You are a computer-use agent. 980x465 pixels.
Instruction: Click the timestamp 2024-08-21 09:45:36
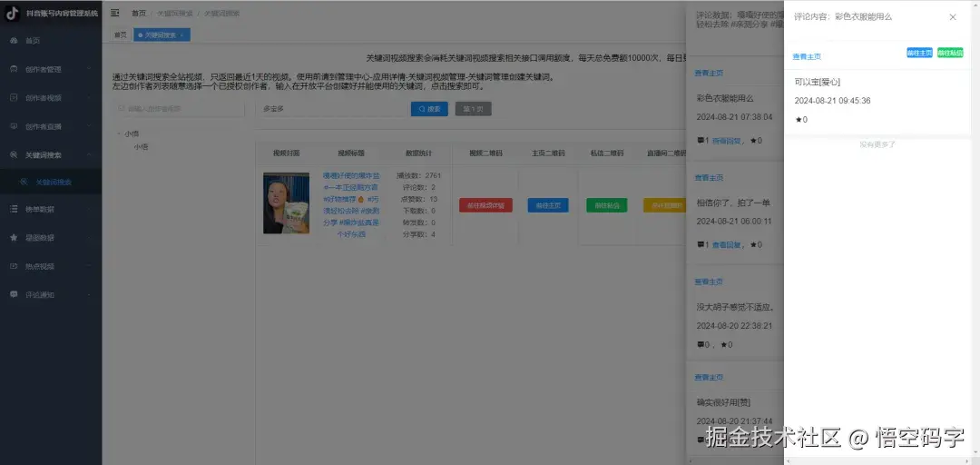(x=832, y=101)
